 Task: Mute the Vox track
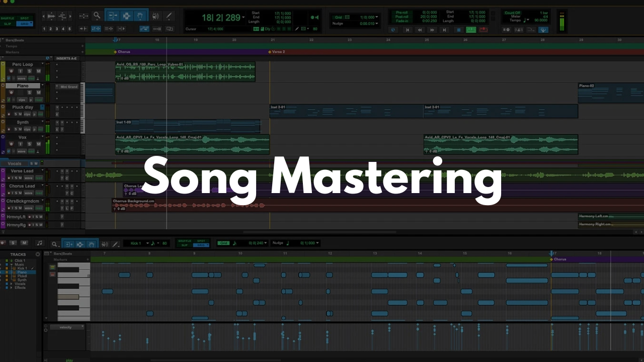coord(39,144)
